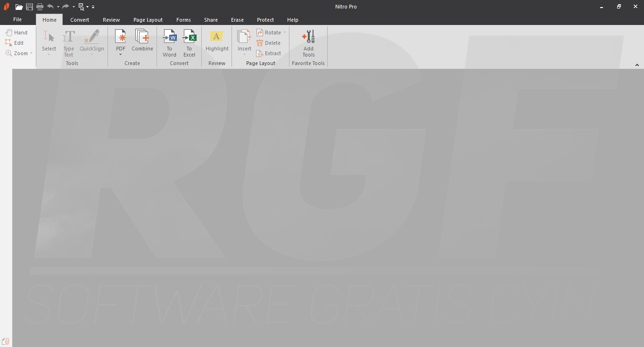
Task: Open the Undo history dropdown arrow
Action: coord(58,7)
